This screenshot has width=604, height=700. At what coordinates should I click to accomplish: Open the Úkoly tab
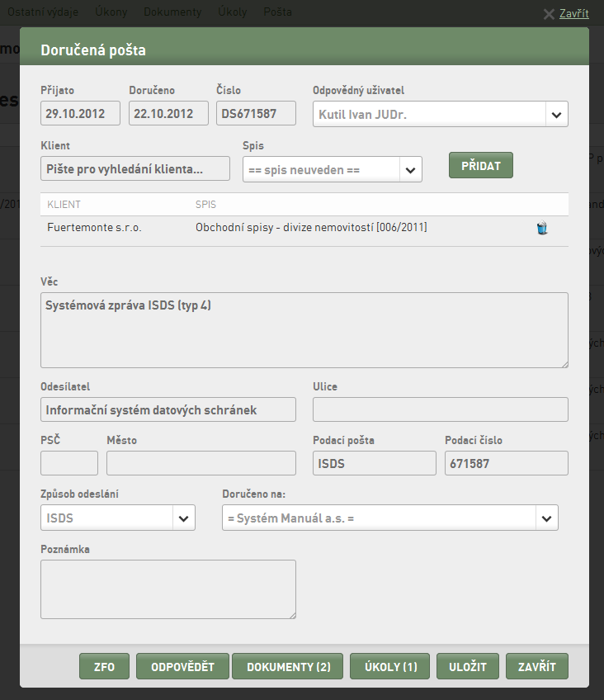[x=233, y=12]
